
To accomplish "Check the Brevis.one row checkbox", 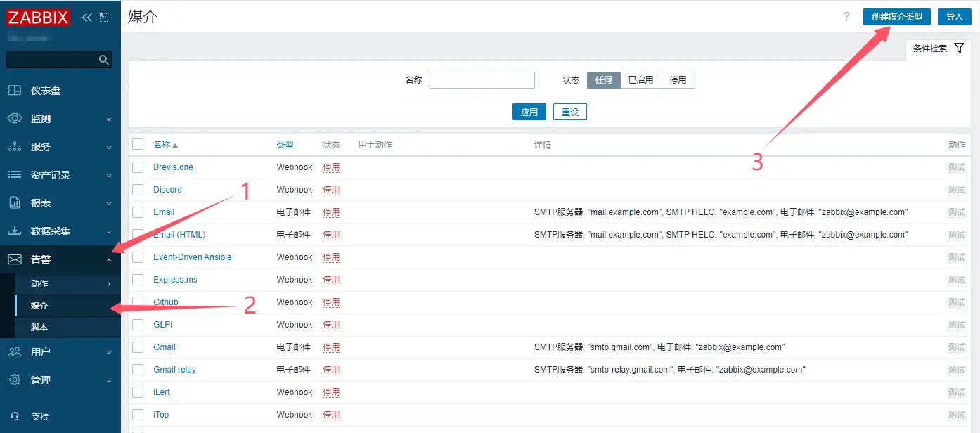I will pyautogui.click(x=138, y=167).
